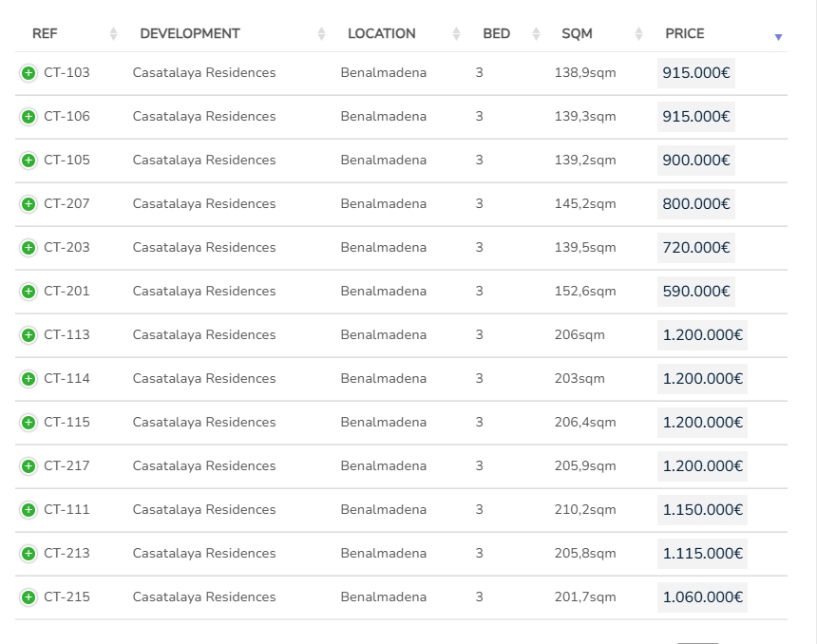Expand row CT-106 details plus icon

tap(28, 117)
